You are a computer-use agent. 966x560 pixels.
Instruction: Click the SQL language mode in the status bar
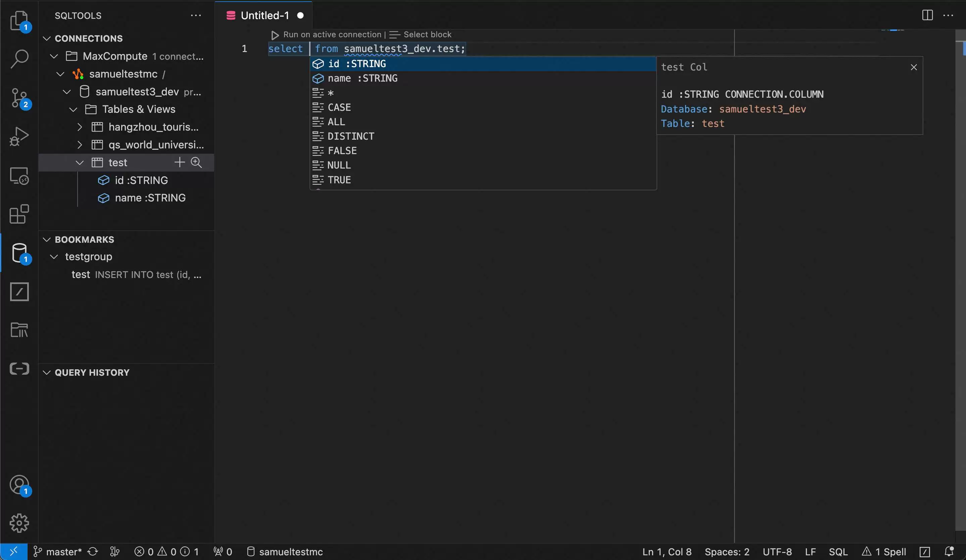838,551
